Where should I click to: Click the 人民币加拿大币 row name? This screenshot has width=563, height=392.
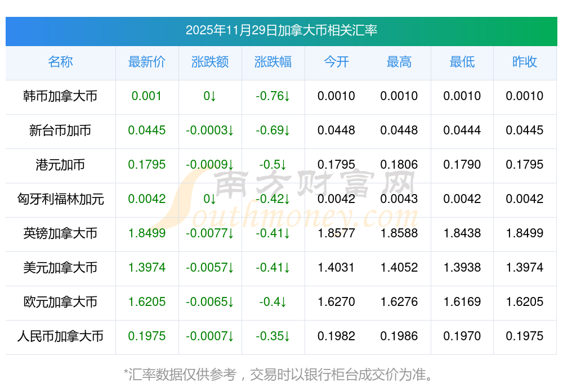60,336
